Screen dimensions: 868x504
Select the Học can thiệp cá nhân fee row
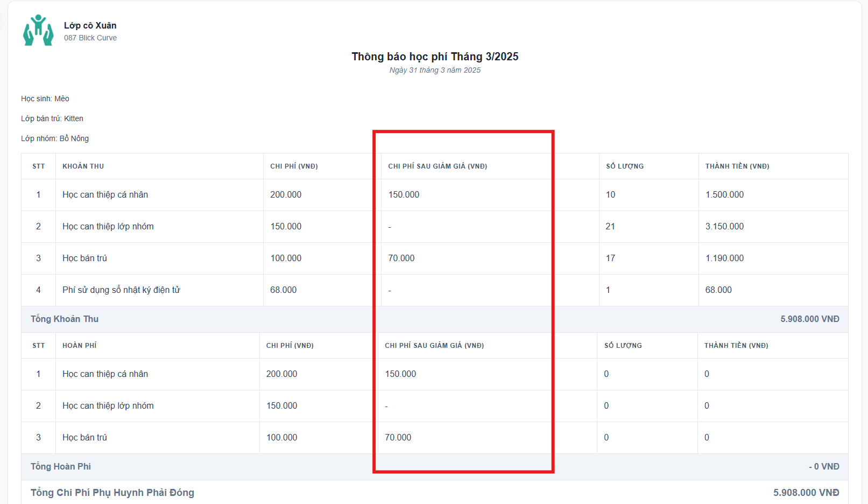tap(105, 195)
